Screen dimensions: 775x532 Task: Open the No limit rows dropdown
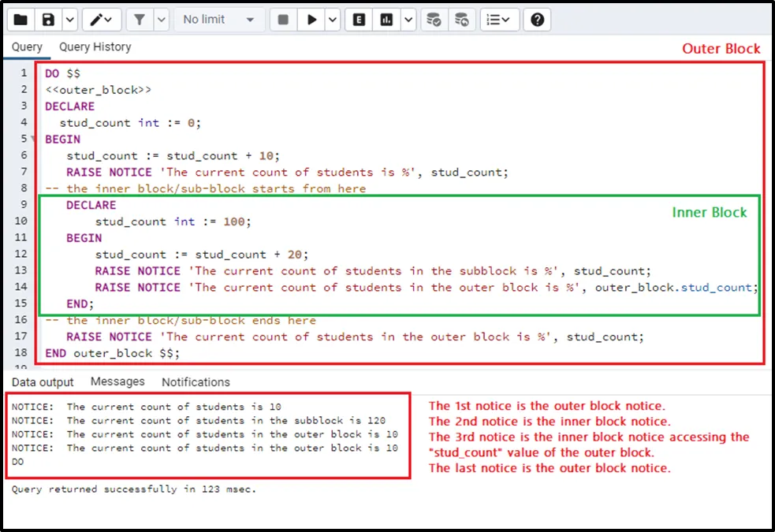tap(219, 20)
